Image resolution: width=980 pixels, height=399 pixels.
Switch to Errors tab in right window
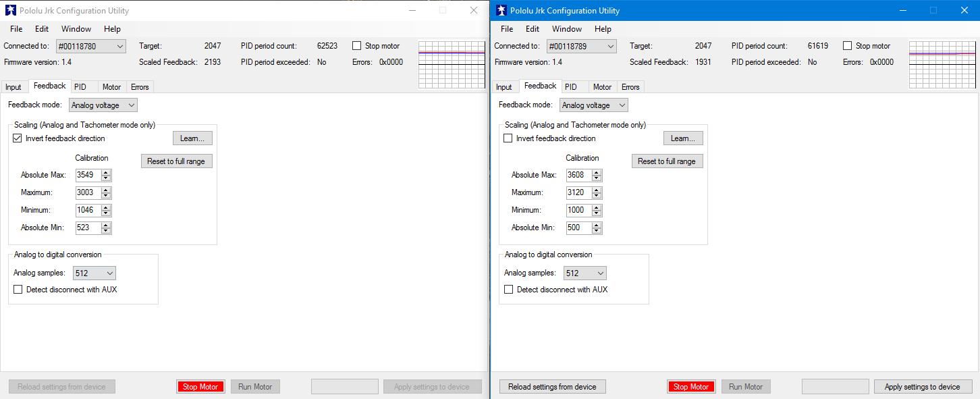click(x=630, y=87)
